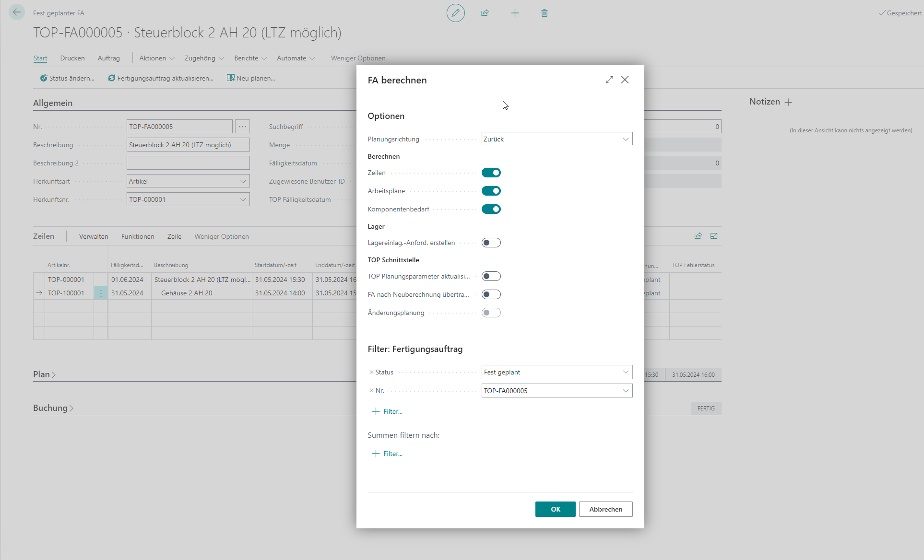Open the Aktionen menu

156,58
